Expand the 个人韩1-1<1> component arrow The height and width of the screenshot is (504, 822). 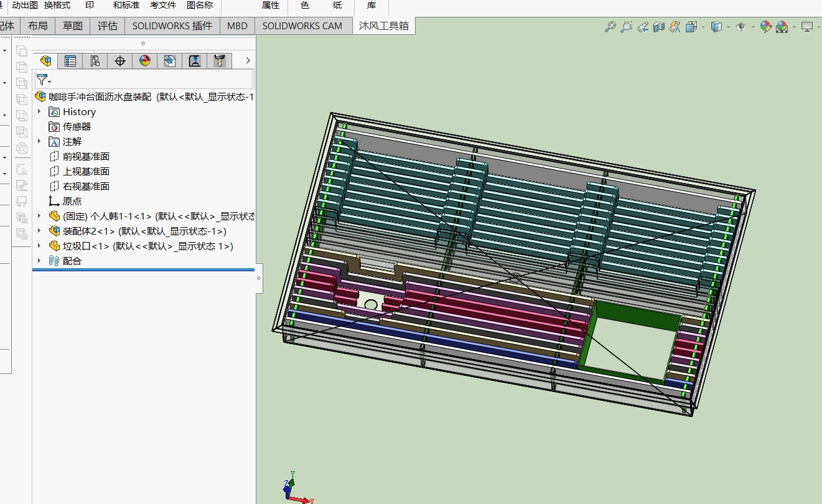39,216
